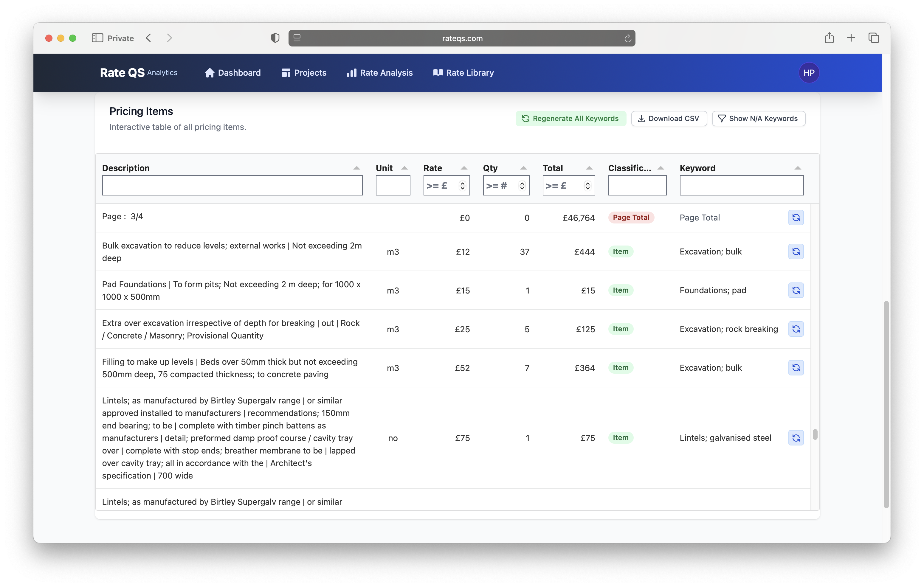Select the 'Foundations; pad' keyword cell
Viewport: 924px width, 587px height.
tap(713, 291)
